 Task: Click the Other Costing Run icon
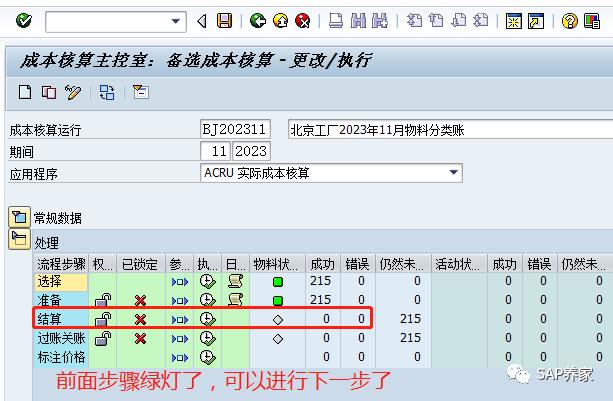[x=107, y=92]
